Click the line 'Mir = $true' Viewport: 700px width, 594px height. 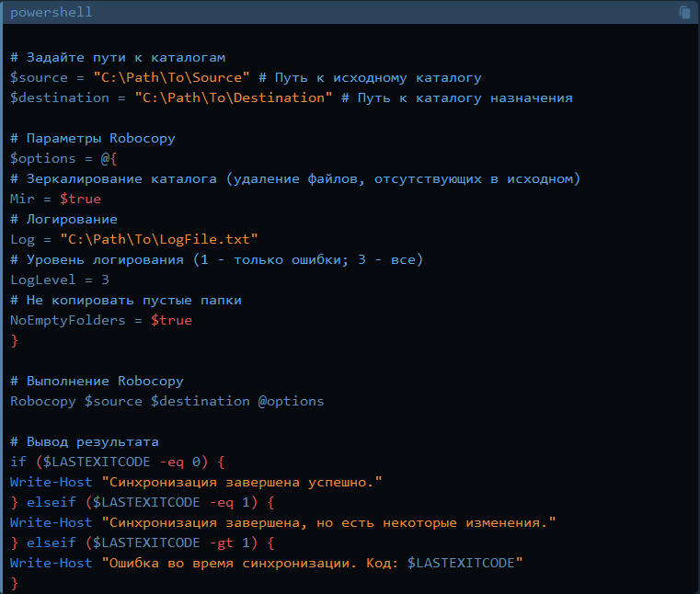coord(56,199)
